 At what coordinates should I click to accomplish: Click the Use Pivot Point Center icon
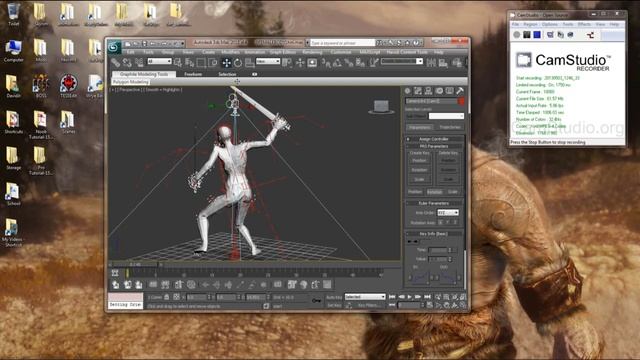[x=287, y=62]
